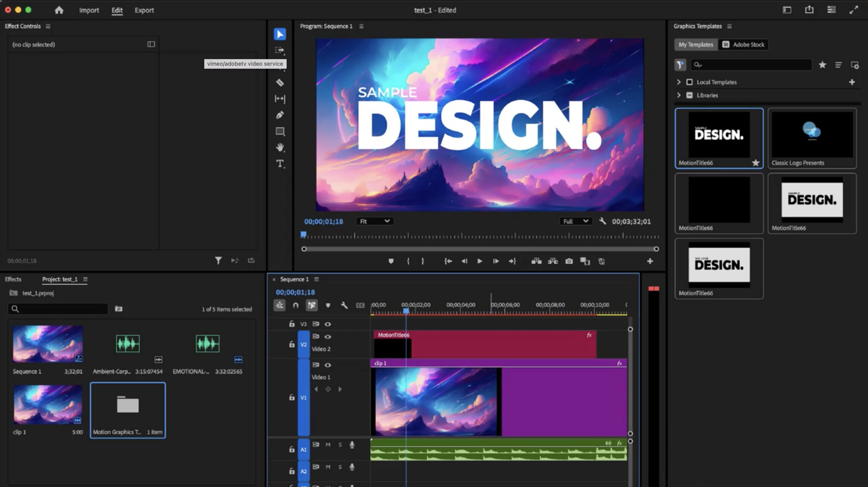Go to In point
Viewport: 868px width, 487px height.
pos(448,261)
